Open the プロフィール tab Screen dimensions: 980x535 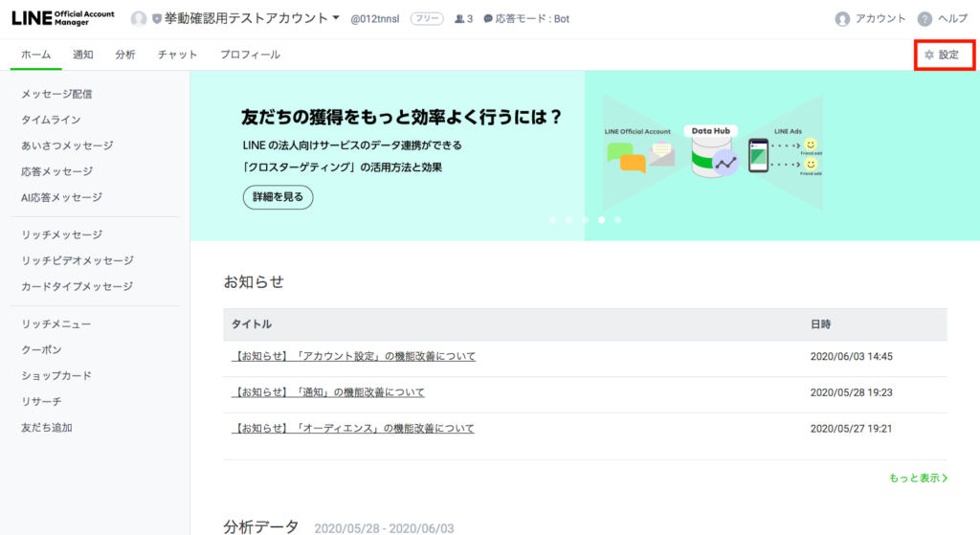250,55
